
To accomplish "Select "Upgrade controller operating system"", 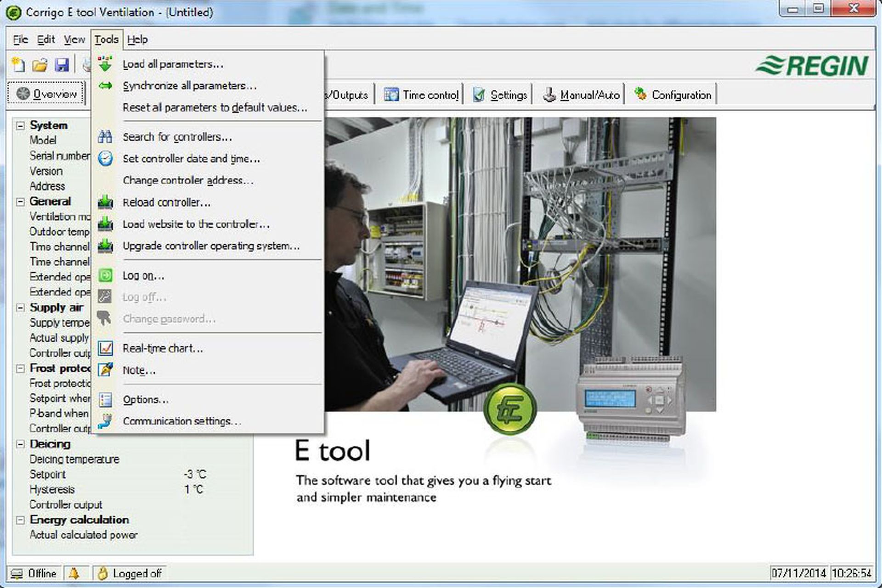I will (211, 246).
